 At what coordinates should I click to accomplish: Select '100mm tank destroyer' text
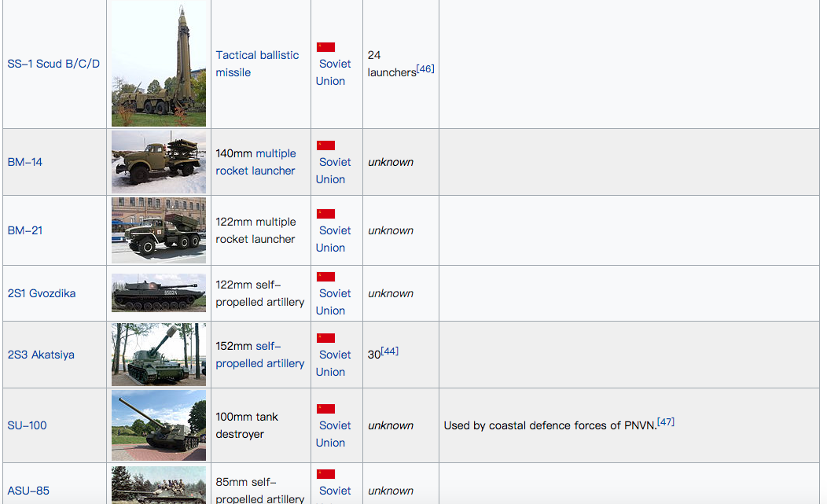[247, 425]
